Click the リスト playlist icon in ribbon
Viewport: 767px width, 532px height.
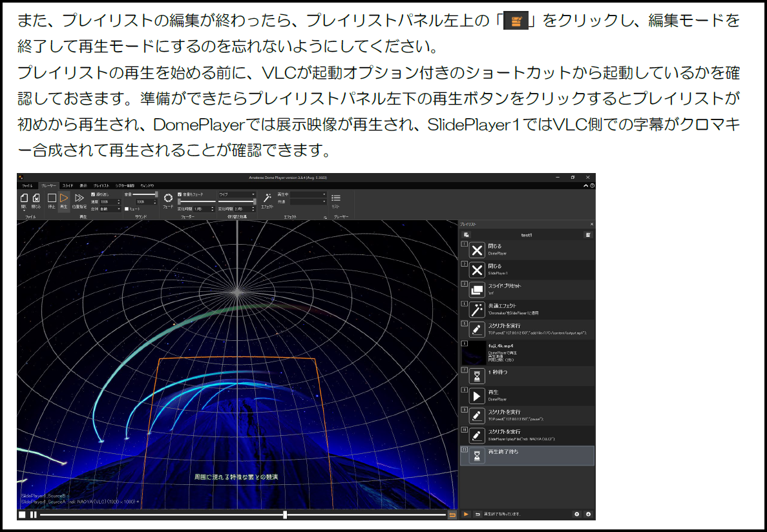pos(335,198)
